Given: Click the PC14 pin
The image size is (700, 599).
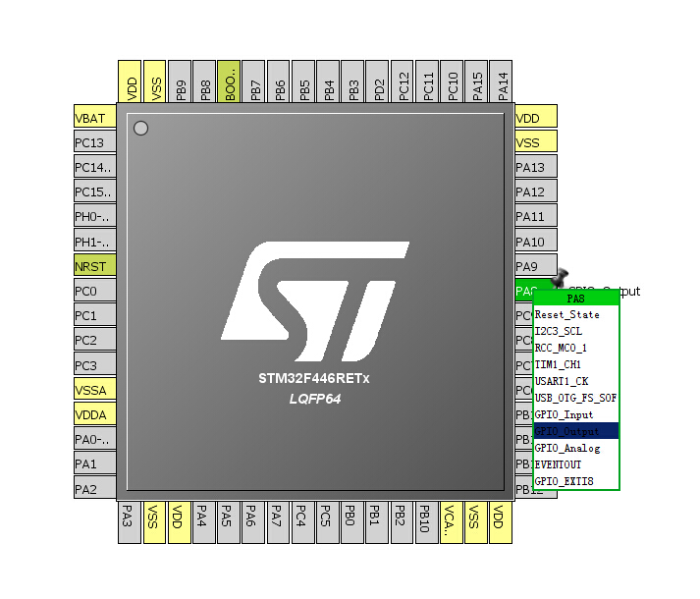Looking at the screenshot, I should (x=94, y=168).
